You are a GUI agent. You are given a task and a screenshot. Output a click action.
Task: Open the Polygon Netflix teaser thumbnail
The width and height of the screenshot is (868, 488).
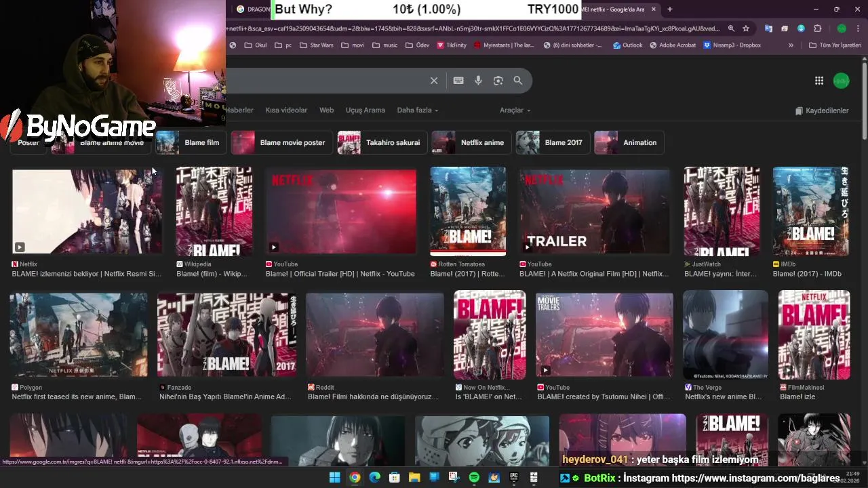click(79, 334)
